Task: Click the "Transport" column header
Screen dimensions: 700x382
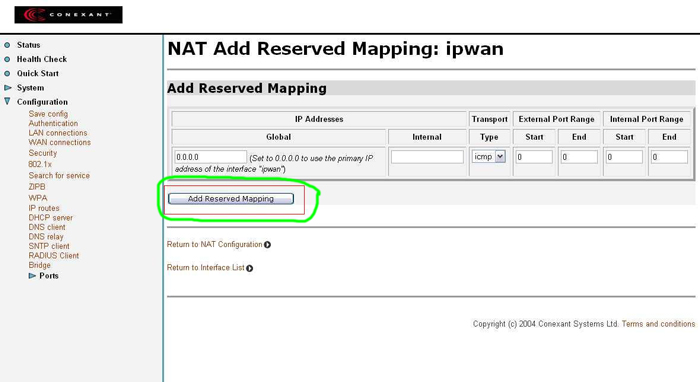Action: 490,119
